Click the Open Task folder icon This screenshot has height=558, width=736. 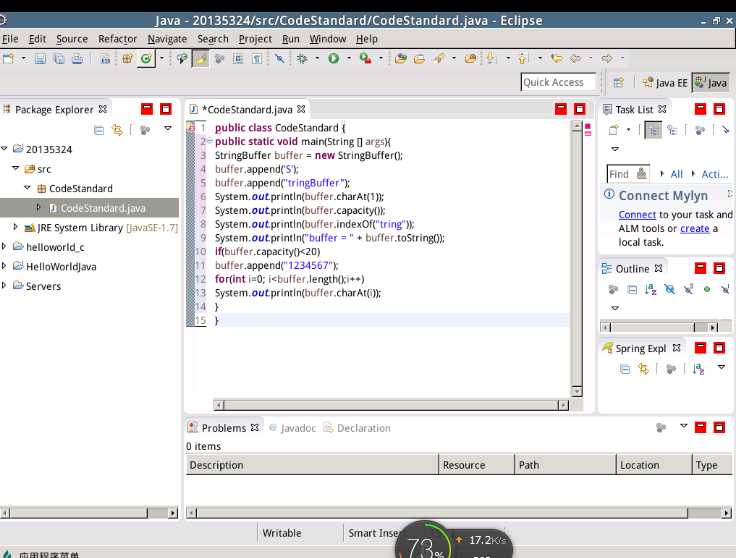click(419, 59)
